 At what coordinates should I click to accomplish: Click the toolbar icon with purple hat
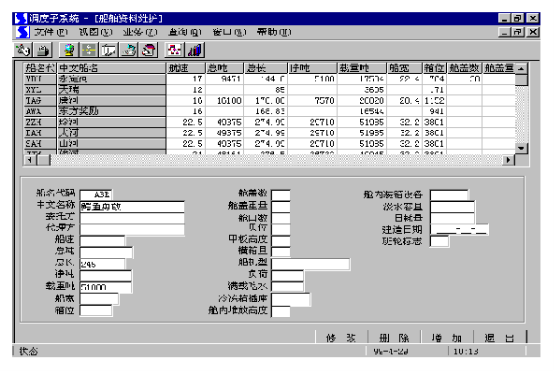[149, 50]
